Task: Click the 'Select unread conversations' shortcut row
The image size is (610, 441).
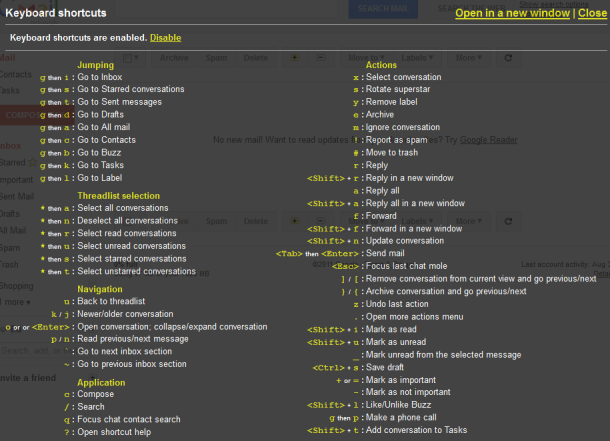Action: (x=113, y=246)
